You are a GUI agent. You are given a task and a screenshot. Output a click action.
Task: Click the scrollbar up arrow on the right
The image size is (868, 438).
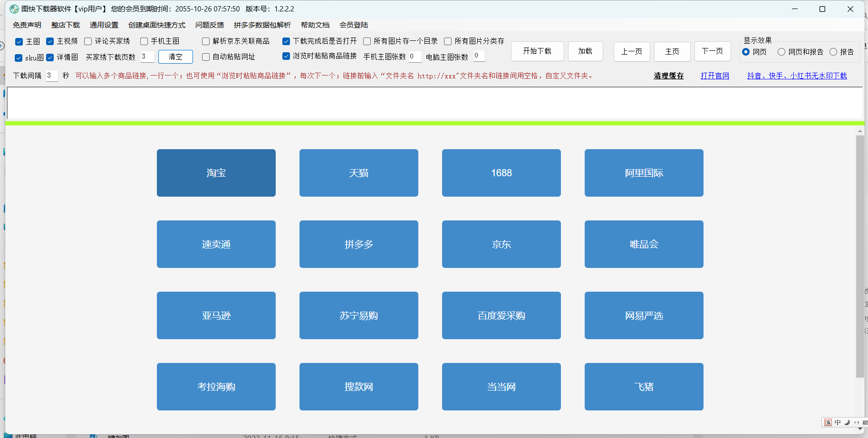point(859,131)
